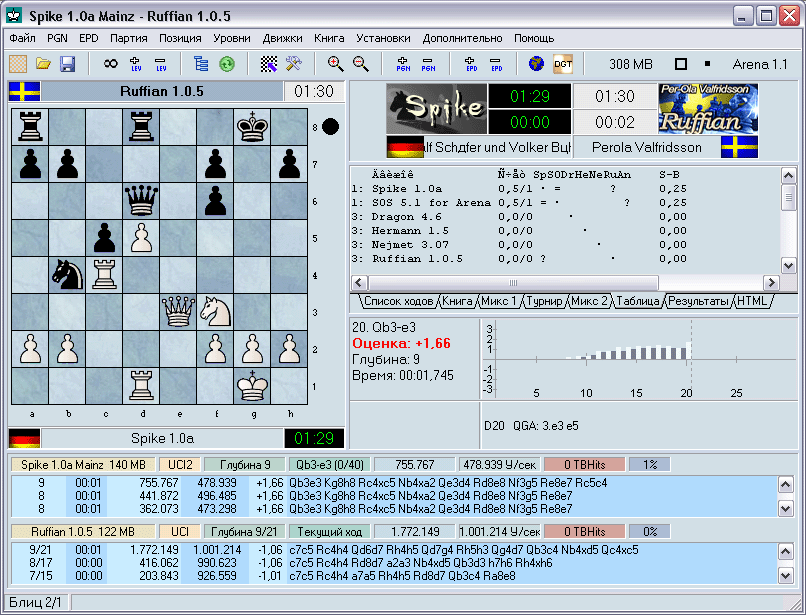Screen dimensions: 806x615
Task: Click the large hollow square toolbar icon
Action: click(x=681, y=64)
